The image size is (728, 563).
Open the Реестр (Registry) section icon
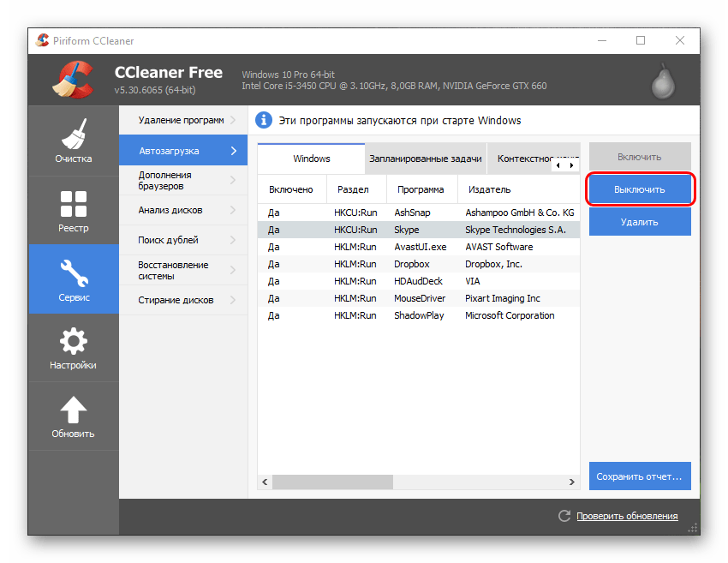coord(74,204)
